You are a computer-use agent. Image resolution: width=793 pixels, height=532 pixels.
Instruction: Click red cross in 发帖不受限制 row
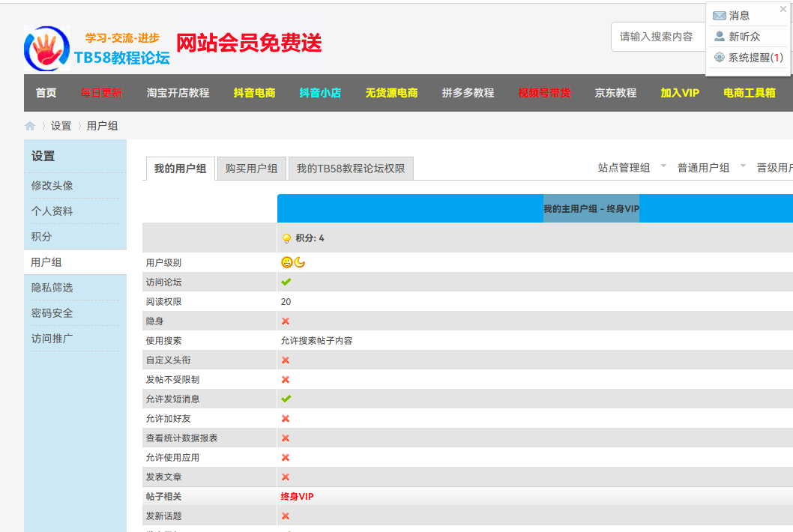[x=286, y=379]
